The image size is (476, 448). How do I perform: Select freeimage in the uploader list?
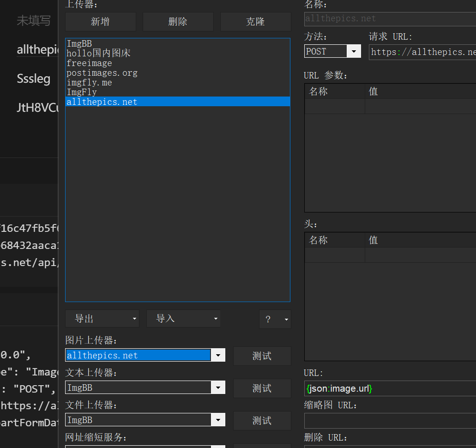click(89, 63)
